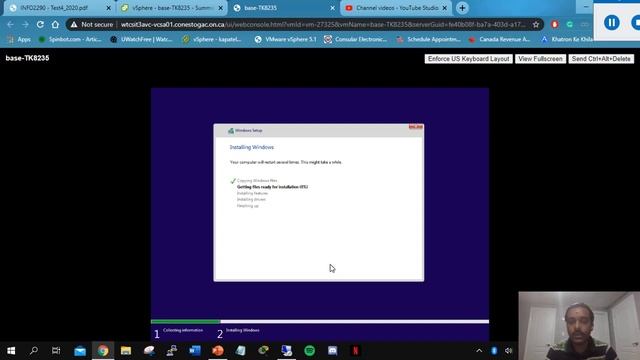Image resolution: width=640 pixels, height=360 pixels.
Task: Open the Schedule Appointment bookmark
Action: click(x=429, y=39)
